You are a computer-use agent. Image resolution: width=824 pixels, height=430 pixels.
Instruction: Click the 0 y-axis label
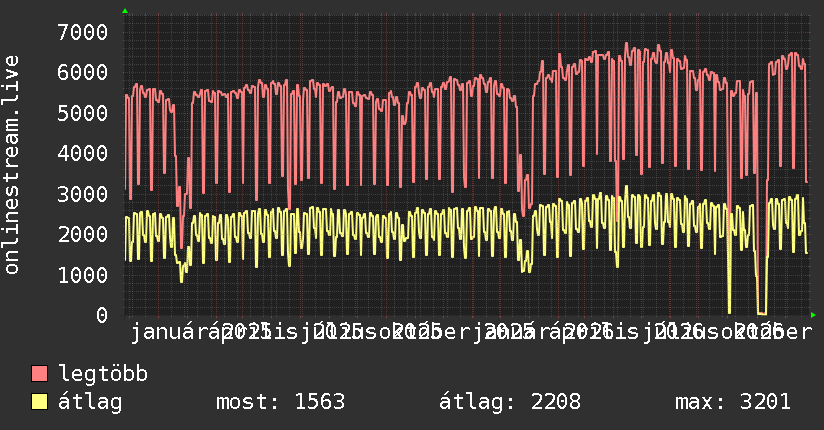(x=102, y=315)
